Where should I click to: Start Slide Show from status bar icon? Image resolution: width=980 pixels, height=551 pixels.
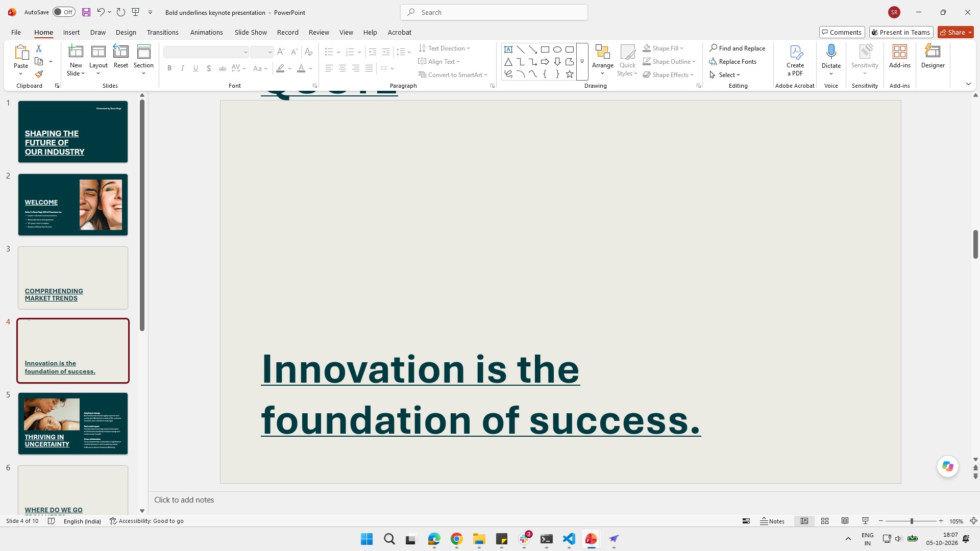tap(865, 521)
